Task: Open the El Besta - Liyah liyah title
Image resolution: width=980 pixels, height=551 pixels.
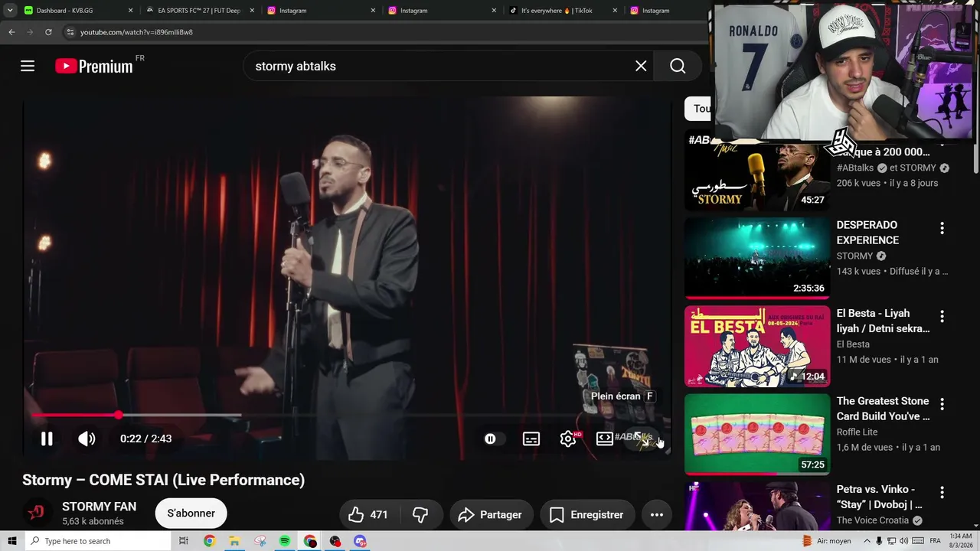Action: (883, 321)
